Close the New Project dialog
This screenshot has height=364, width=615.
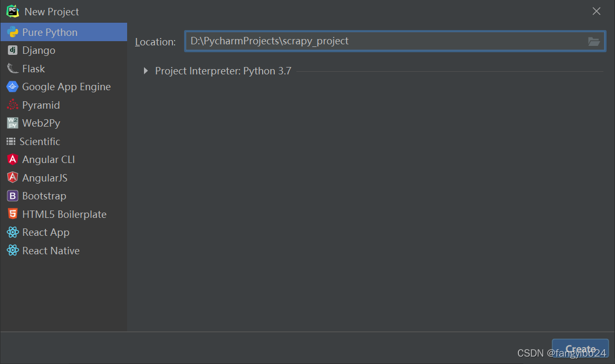597,12
